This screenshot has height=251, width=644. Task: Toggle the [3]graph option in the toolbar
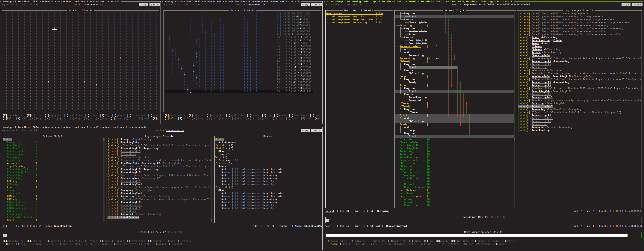coord(441,241)
